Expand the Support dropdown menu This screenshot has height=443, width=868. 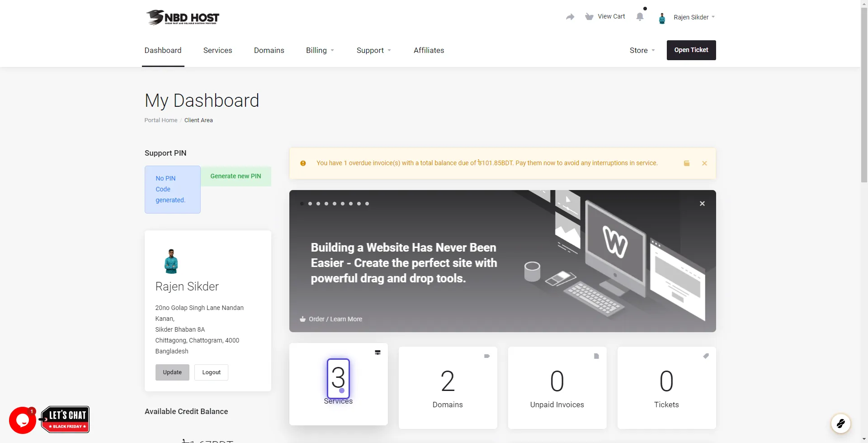tap(373, 50)
